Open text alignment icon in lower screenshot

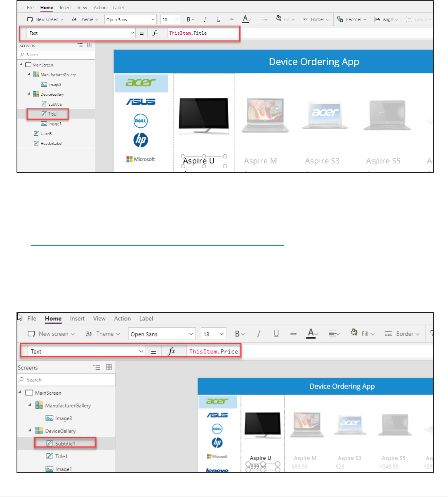[334, 334]
